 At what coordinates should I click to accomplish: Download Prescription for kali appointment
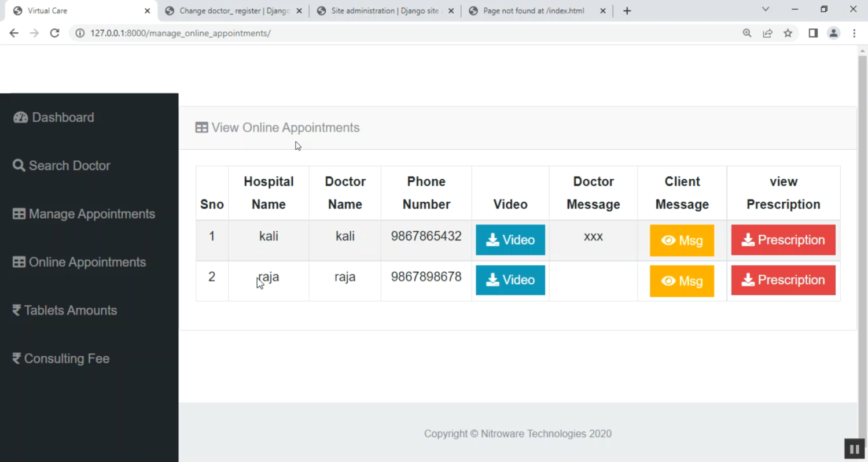tap(783, 240)
